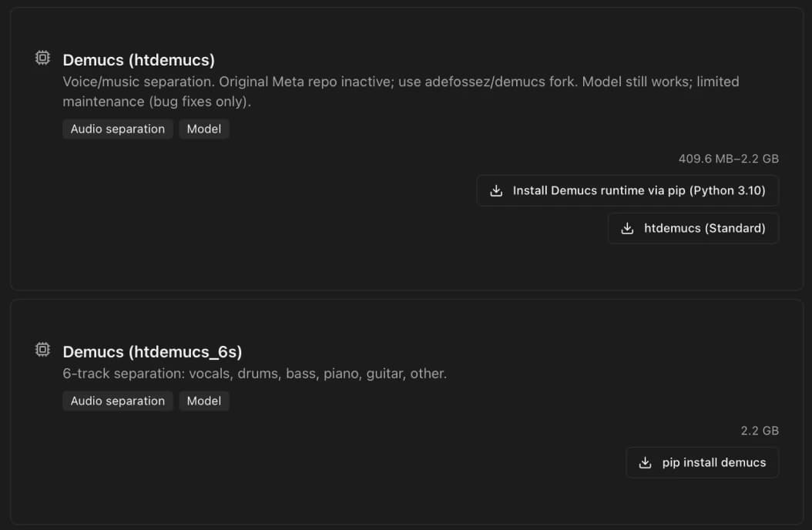Click the 409.6 MB–2.2 GB size label
Image resolution: width=812 pixels, height=530 pixels.
click(x=729, y=159)
